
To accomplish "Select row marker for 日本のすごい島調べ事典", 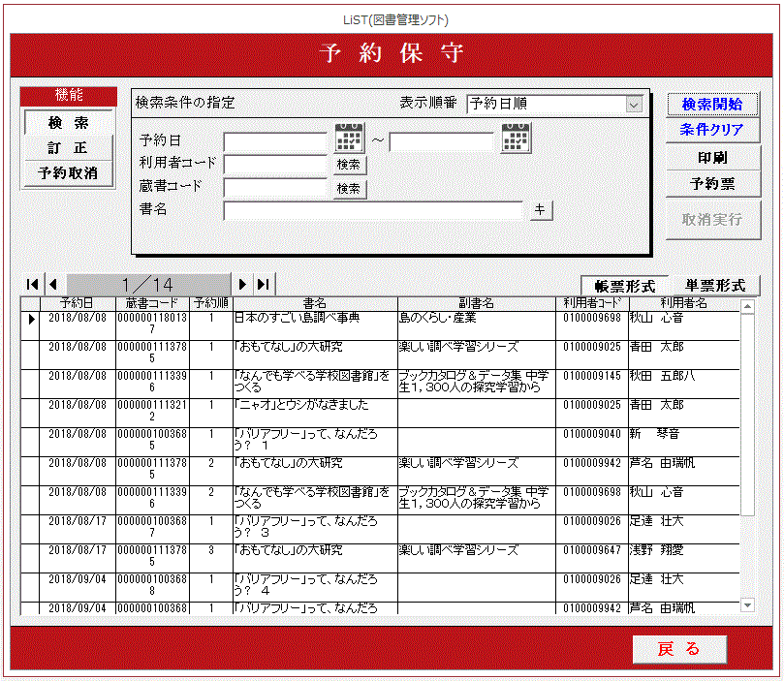I will coord(30,325).
